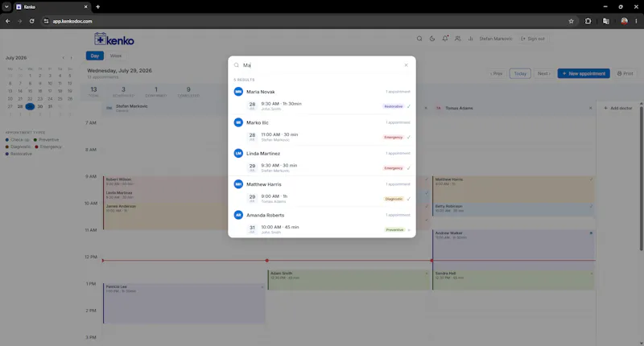The image size is (644, 346).
Task: Open notifications bell
Action: (445, 38)
